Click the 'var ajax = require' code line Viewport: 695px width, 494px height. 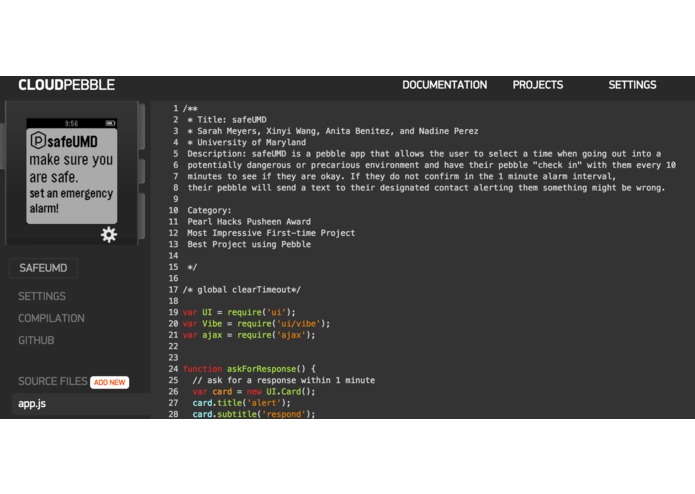click(249, 335)
